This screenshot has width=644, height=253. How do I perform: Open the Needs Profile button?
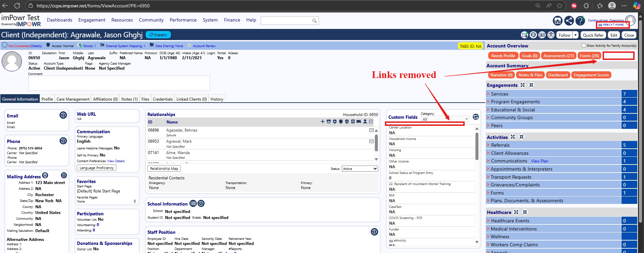(503, 56)
